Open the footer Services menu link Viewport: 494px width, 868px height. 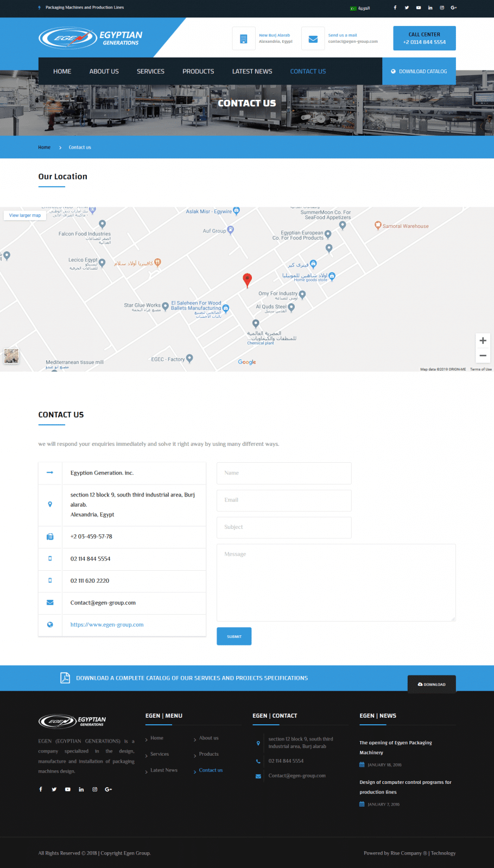(x=160, y=754)
